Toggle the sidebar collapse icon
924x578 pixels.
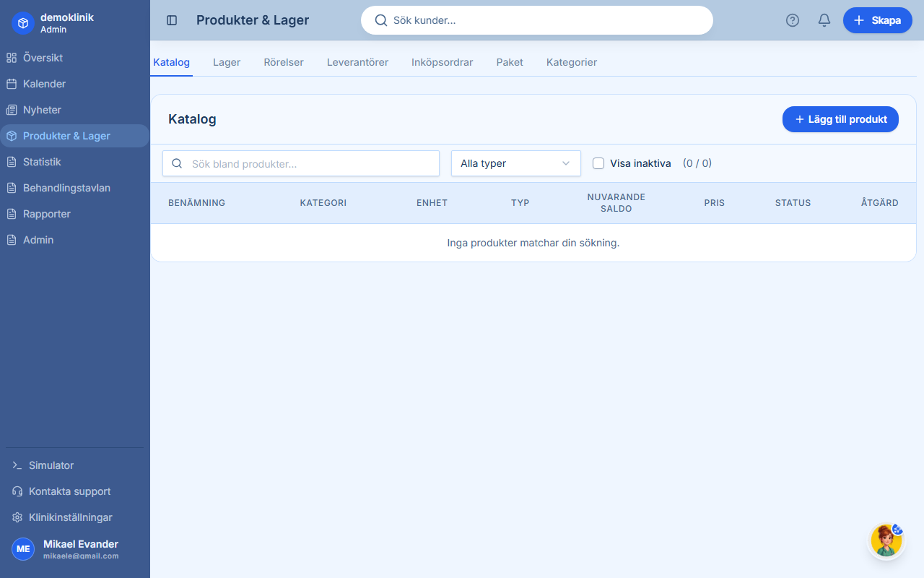(172, 20)
